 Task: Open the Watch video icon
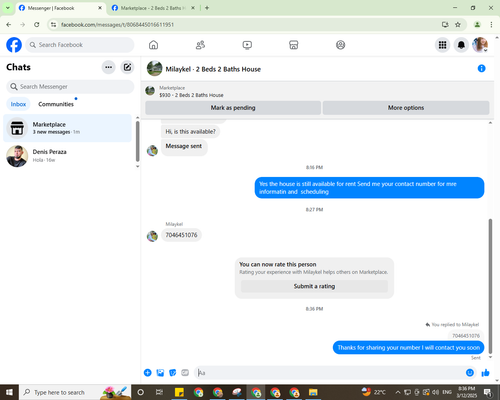click(247, 45)
